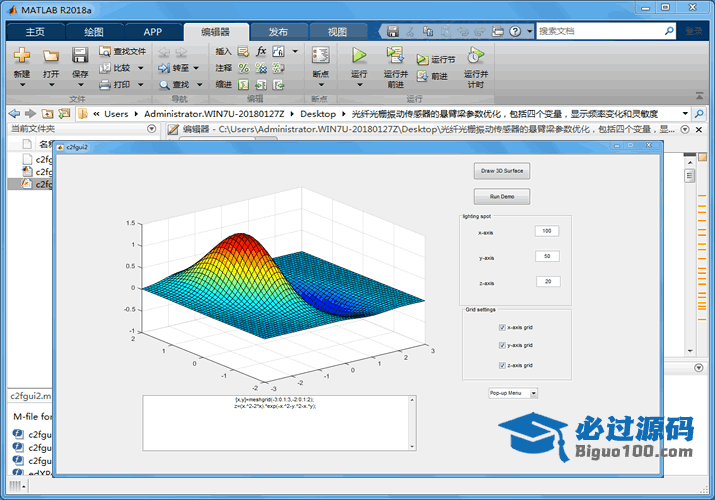
Task: Click the green percent comment icon
Action: [244, 68]
